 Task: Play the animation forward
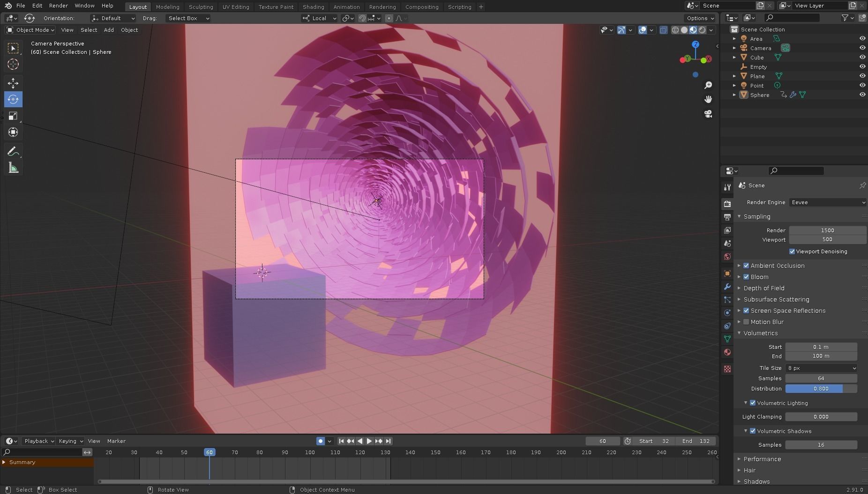pos(369,441)
